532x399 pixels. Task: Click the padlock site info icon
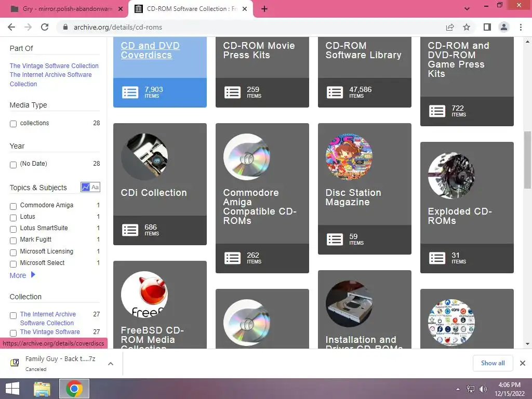point(65,27)
